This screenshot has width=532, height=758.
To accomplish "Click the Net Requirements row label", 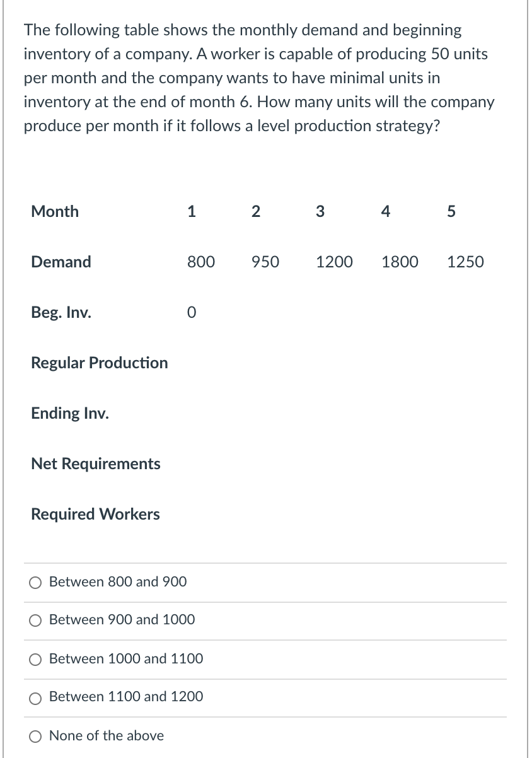I will (x=95, y=464).
